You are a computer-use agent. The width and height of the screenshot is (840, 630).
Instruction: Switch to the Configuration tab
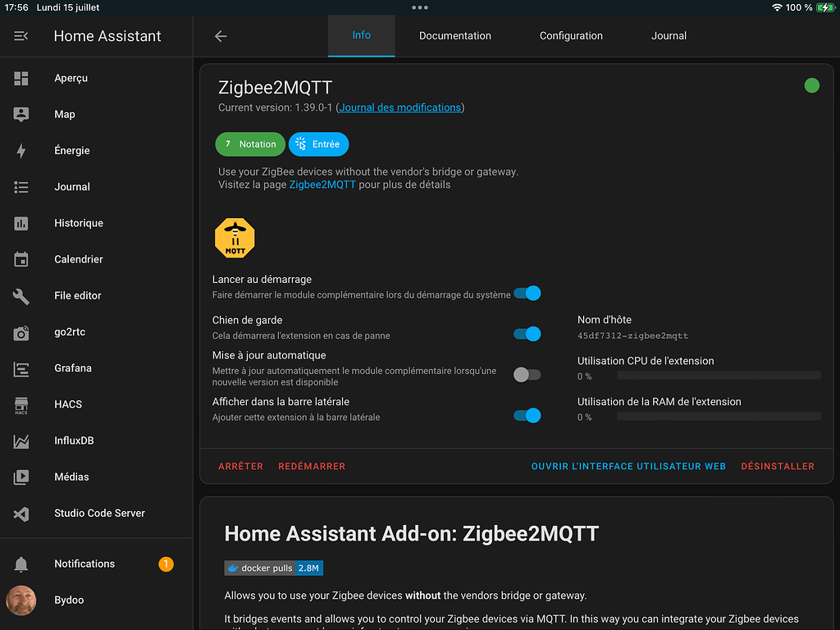pyautogui.click(x=571, y=36)
